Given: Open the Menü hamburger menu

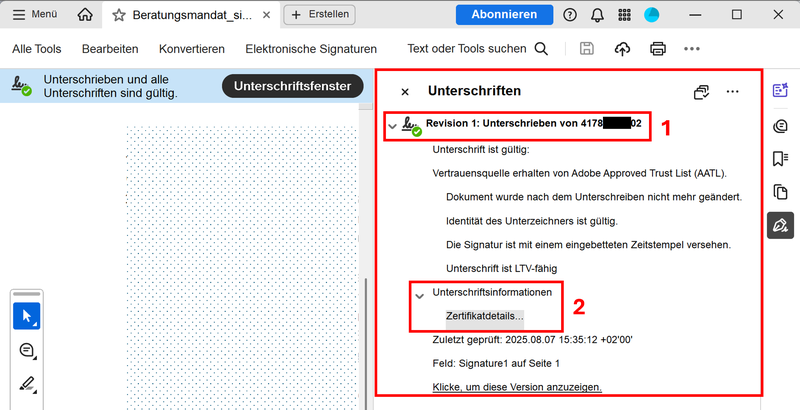Looking at the screenshot, I should [x=34, y=14].
